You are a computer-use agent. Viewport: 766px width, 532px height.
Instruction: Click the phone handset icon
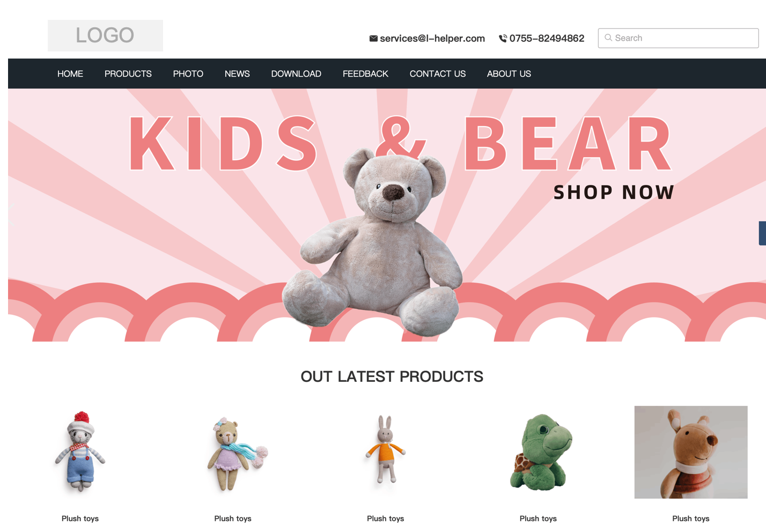pos(503,39)
